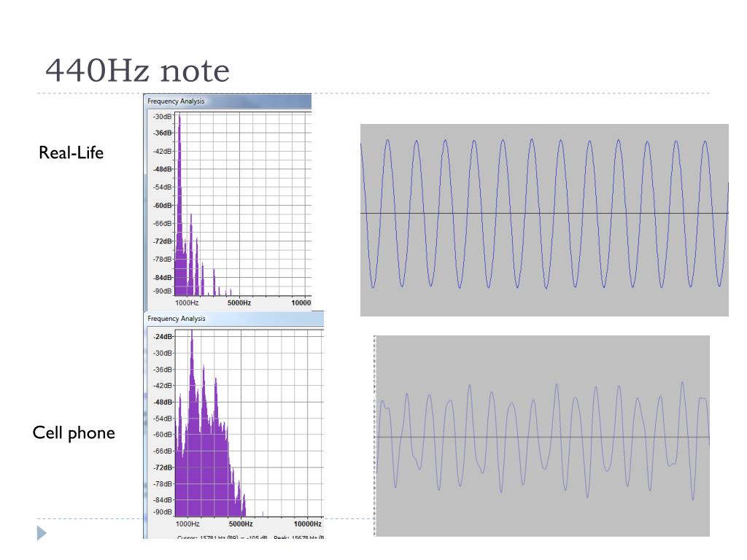Click '-48dB' on the Cell phone chart

click(x=163, y=402)
